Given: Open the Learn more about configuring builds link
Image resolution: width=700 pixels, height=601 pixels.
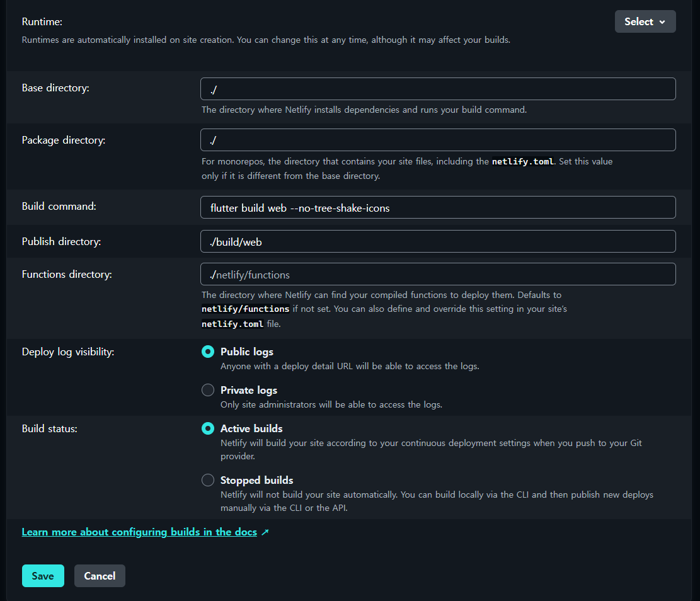Looking at the screenshot, I should [139, 532].
